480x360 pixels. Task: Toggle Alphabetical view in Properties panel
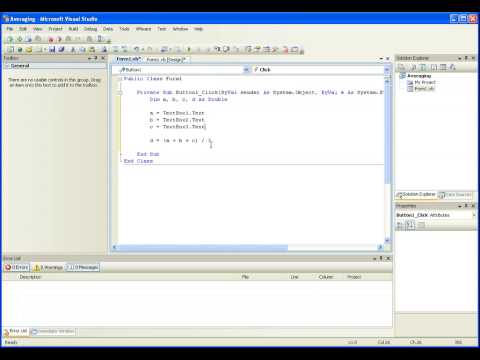[x=410, y=225]
